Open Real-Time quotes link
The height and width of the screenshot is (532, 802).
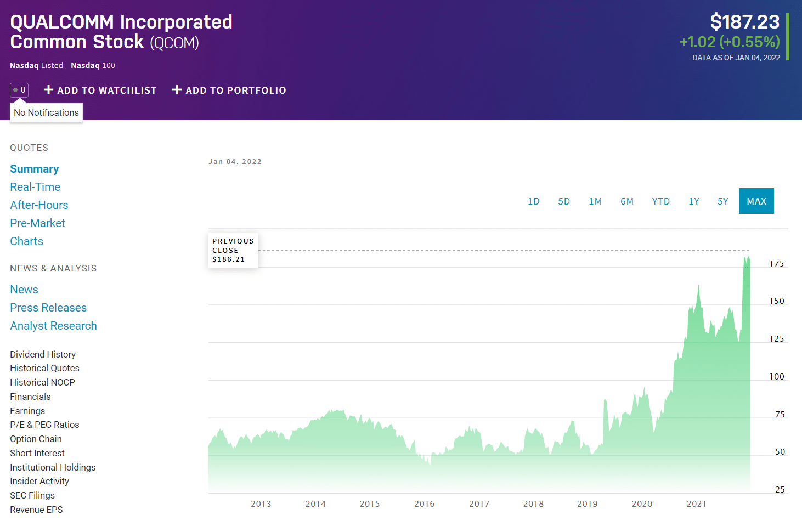pos(35,187)
